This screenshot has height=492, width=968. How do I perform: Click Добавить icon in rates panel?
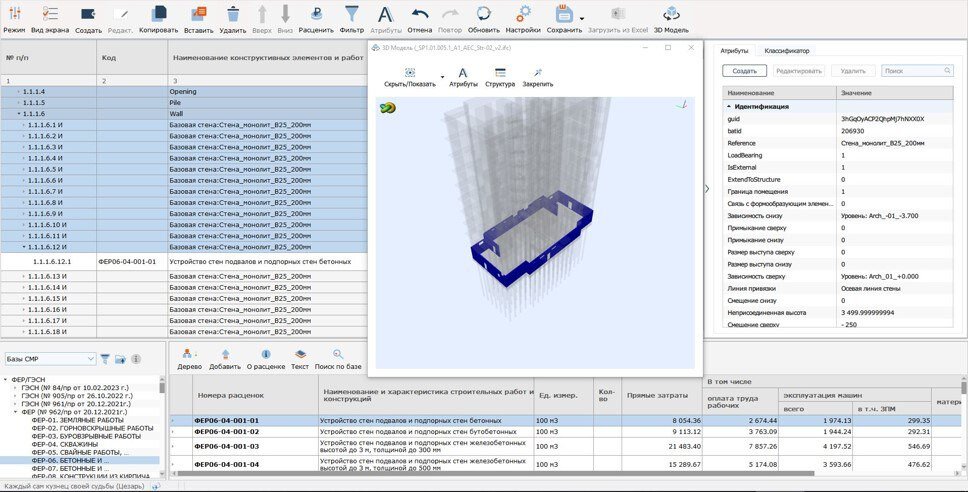click(225, 354)
